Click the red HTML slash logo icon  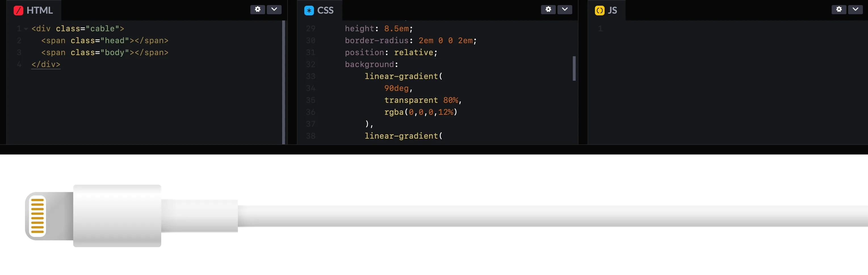coord(18,11)
